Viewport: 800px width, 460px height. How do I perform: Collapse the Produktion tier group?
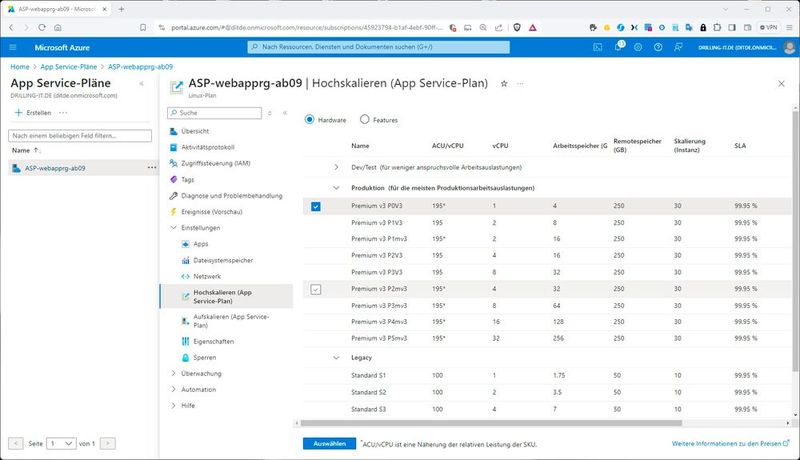pos(336,188)
